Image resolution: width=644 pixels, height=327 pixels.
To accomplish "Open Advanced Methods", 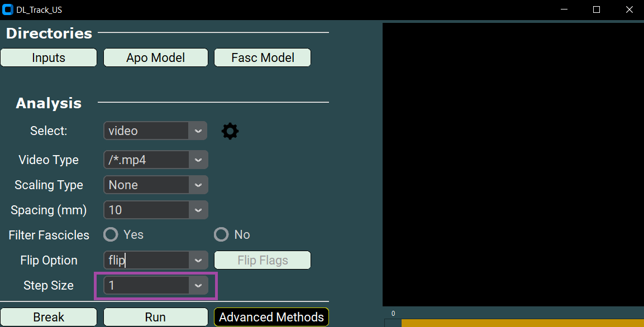I will click(271, 317).
